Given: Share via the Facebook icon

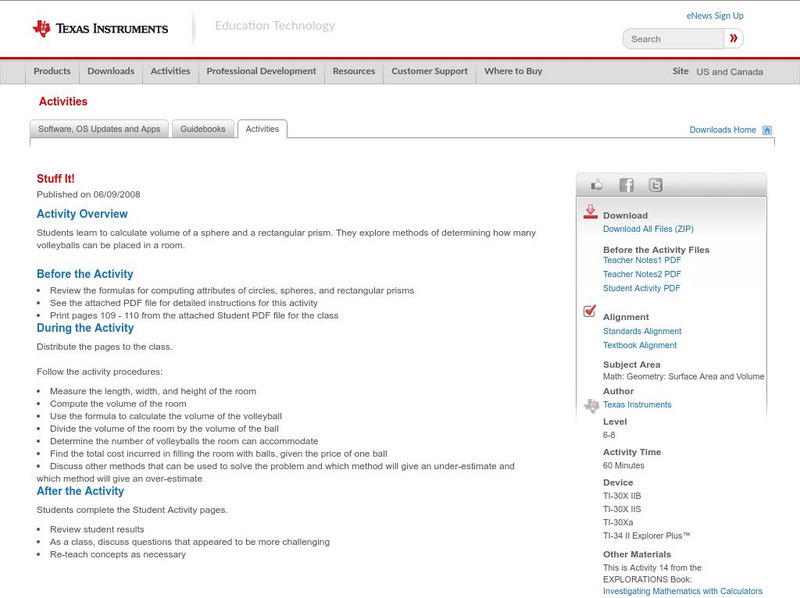Looking at the screenshot, I should [626, 185].
